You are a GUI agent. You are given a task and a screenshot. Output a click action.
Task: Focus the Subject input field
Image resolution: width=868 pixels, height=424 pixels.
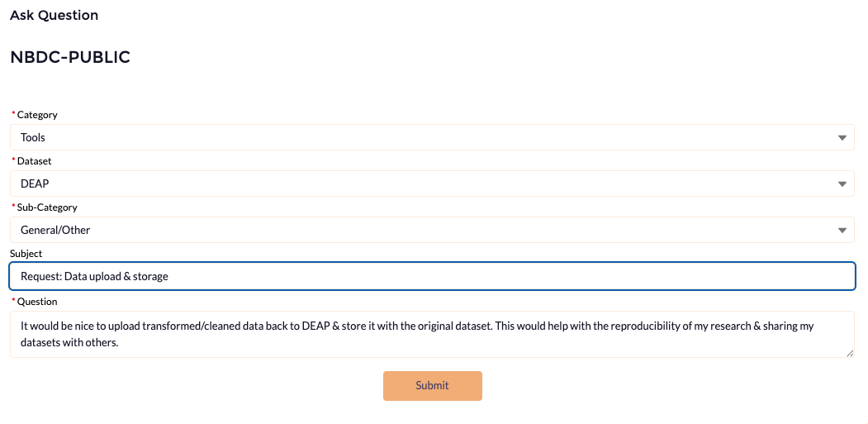[432, 276]
